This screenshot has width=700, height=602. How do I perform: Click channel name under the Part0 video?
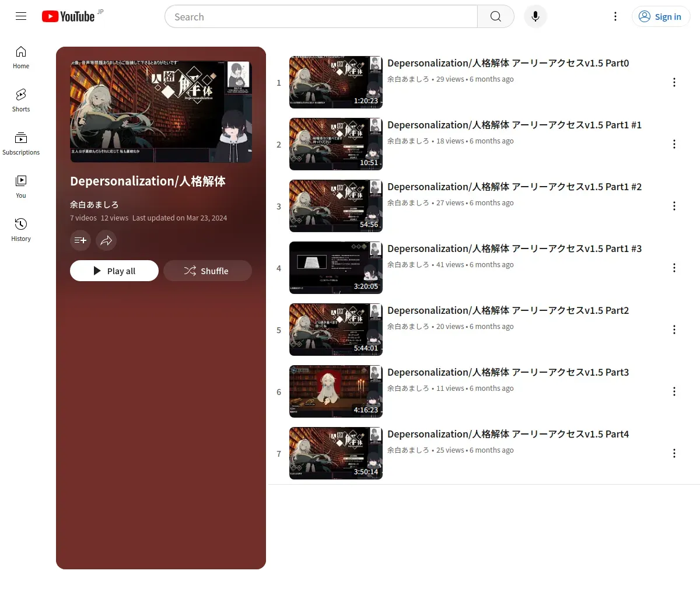[x=408, y=79]
